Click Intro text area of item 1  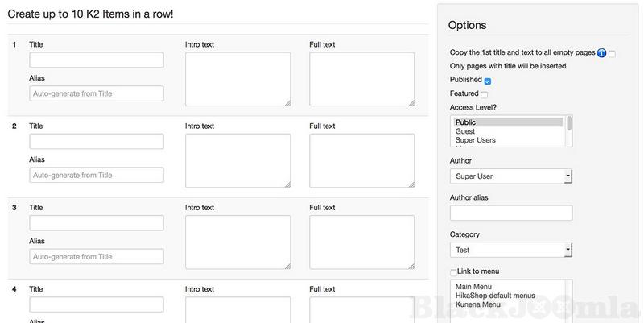pos(237,79)
